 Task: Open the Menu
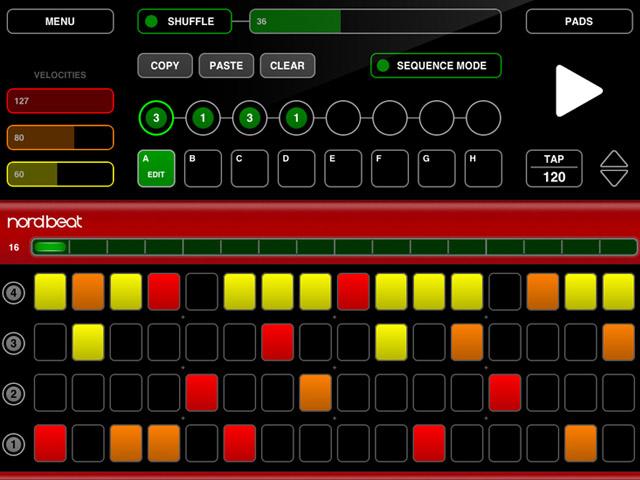(59, 21)
